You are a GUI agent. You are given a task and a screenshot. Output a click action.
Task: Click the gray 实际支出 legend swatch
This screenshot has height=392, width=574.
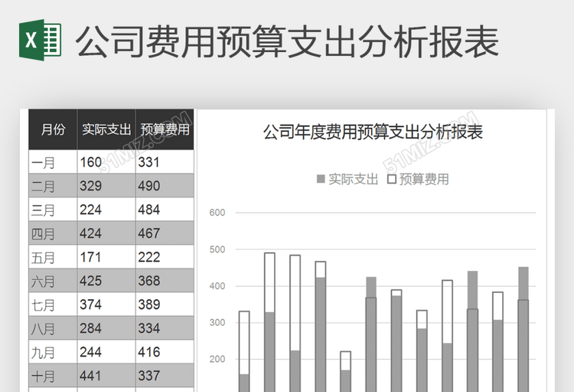[320, 179]
